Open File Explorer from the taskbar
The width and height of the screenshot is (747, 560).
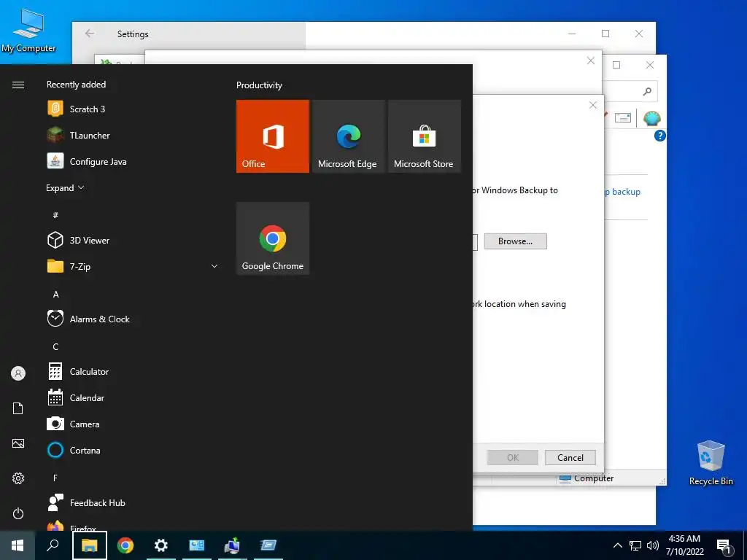(x=90, y=545)
